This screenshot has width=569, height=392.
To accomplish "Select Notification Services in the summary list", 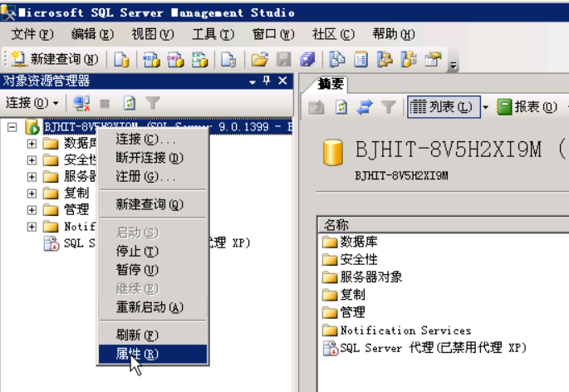I will pos(396,331).
